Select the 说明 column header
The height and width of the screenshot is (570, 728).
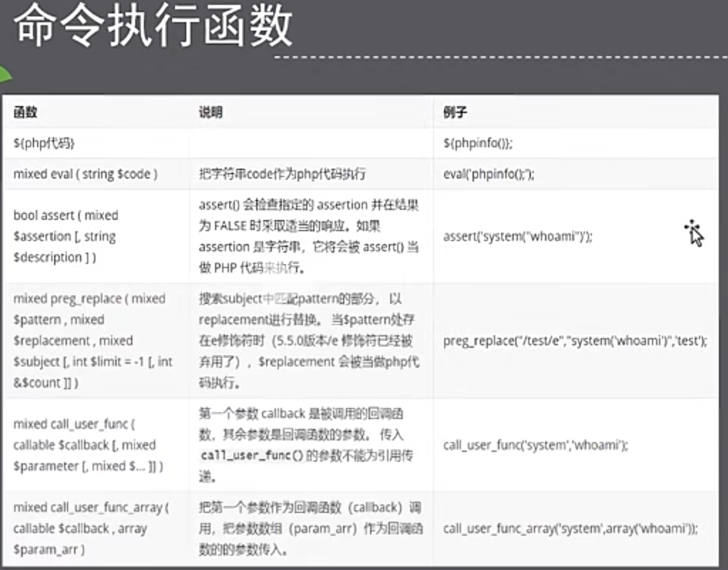pos(210,112)
